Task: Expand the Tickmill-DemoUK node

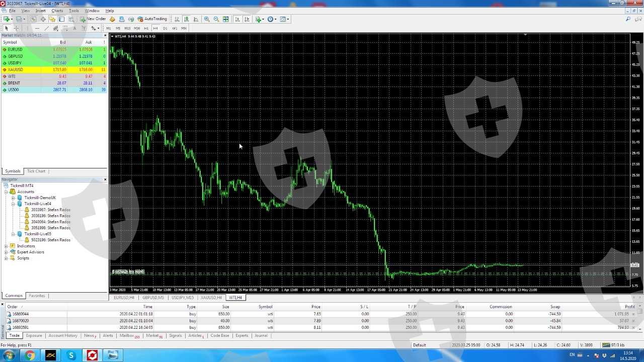Action: click(14, 198)
